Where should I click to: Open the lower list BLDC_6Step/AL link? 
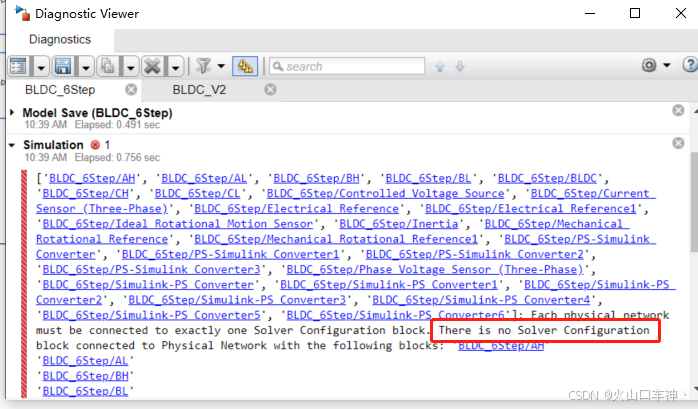pyautogui.click(x=85, y=360)
